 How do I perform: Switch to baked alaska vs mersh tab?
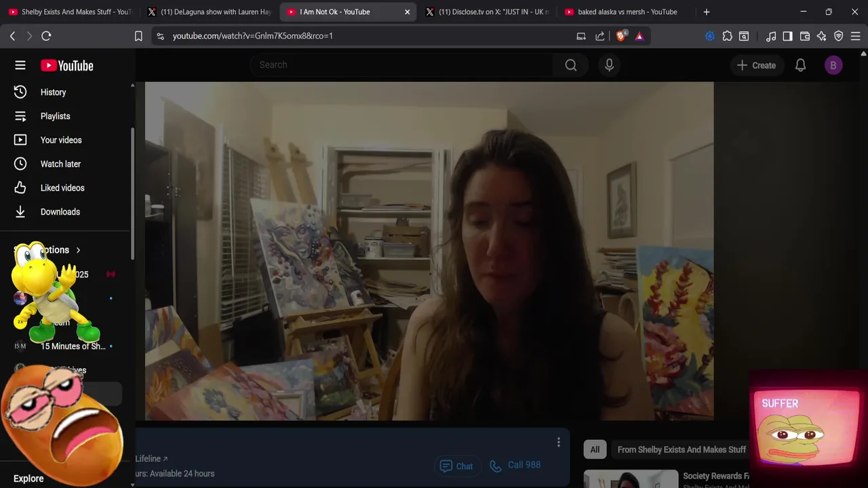[627, 12]
